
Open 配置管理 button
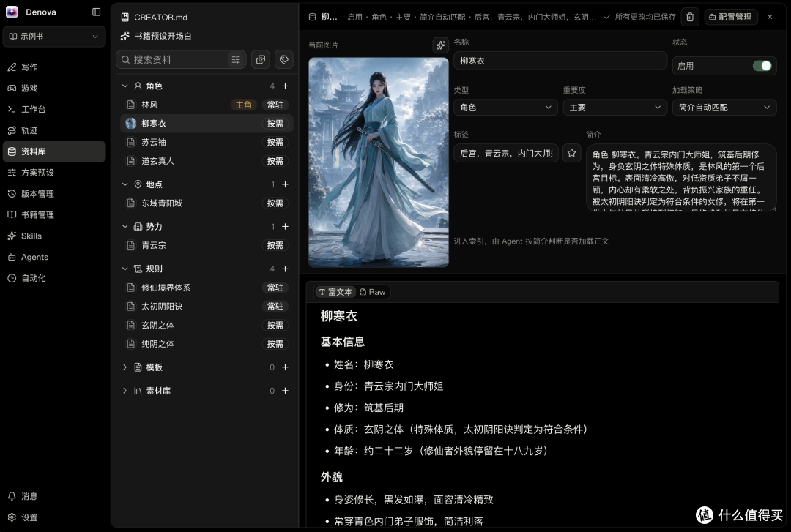pos(730,17)
